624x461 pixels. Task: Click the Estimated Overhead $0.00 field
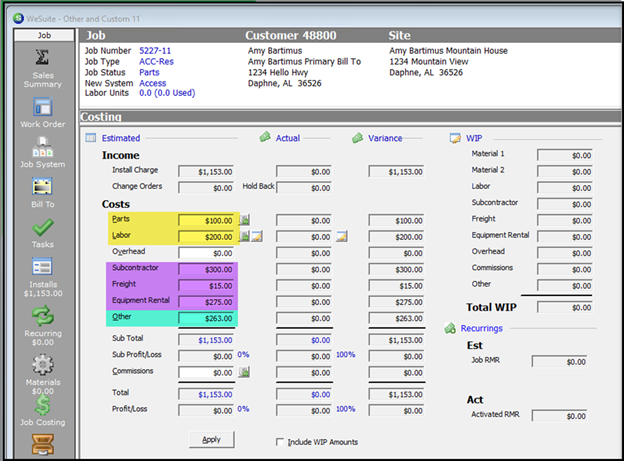click(x=207, y=253)
